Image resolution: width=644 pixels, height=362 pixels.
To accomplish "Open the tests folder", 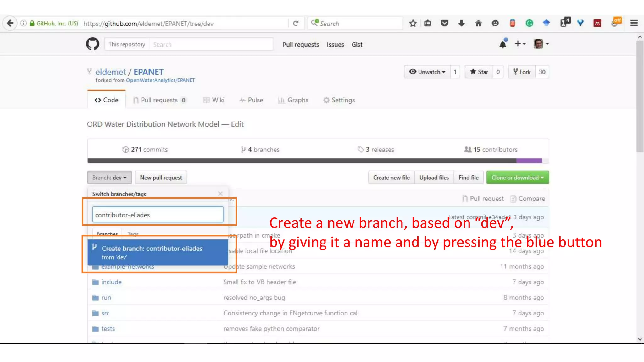I will (x=108, y=329).
